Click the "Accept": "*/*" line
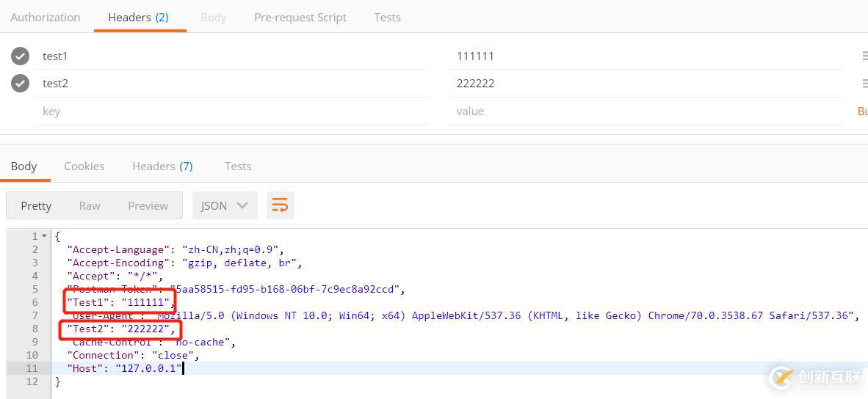Screen dimensions: 868x399 click(115, 276)
